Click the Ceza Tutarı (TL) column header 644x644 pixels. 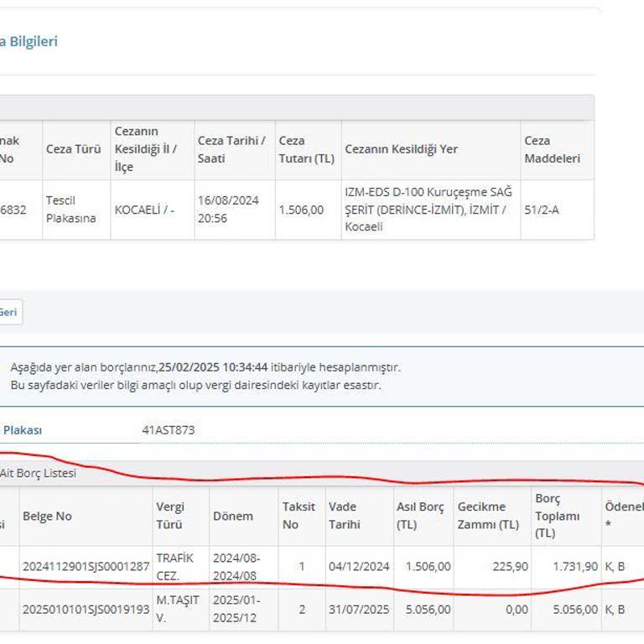point(306,149)
